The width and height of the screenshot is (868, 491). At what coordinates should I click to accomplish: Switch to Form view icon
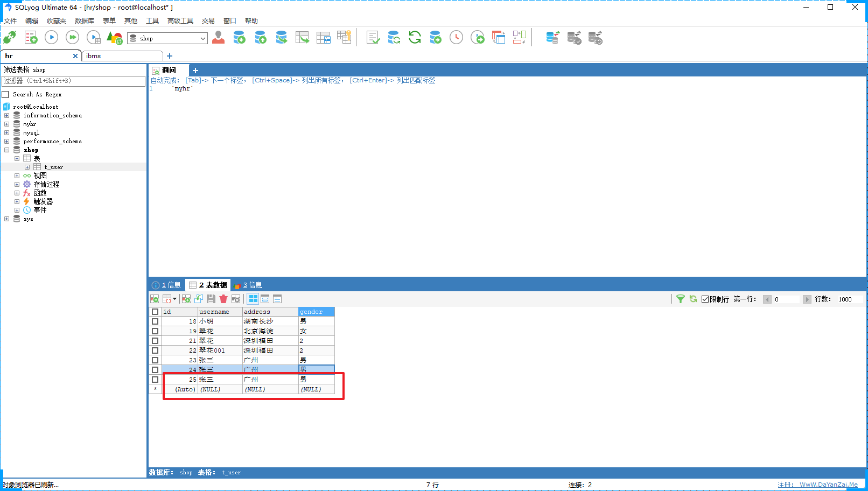(x=265, y=299)
